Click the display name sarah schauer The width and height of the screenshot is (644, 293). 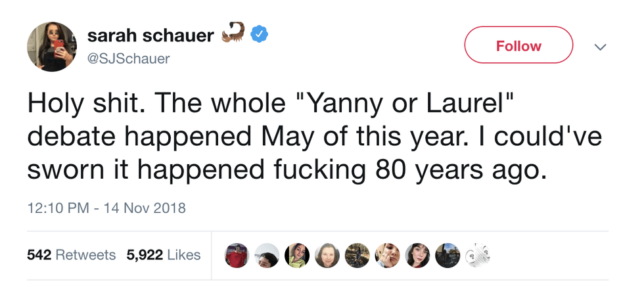pyautogui.click(x=150, y=35)
